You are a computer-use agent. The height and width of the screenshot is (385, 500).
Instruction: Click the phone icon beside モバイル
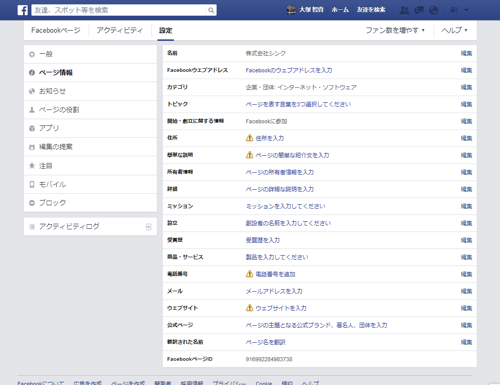pyautogui.click(x=32, y=184)
